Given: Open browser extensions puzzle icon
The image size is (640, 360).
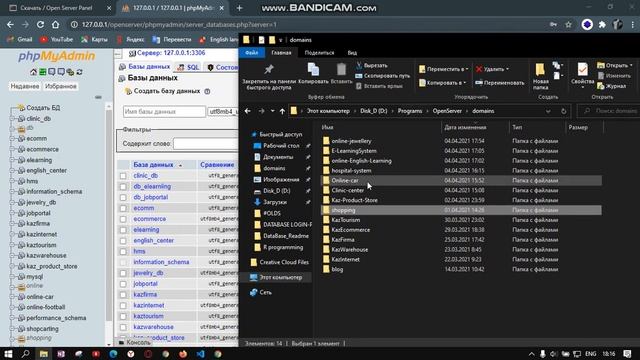Looking at the screenshot, I should pyautogui.click(x=602, y=24).
